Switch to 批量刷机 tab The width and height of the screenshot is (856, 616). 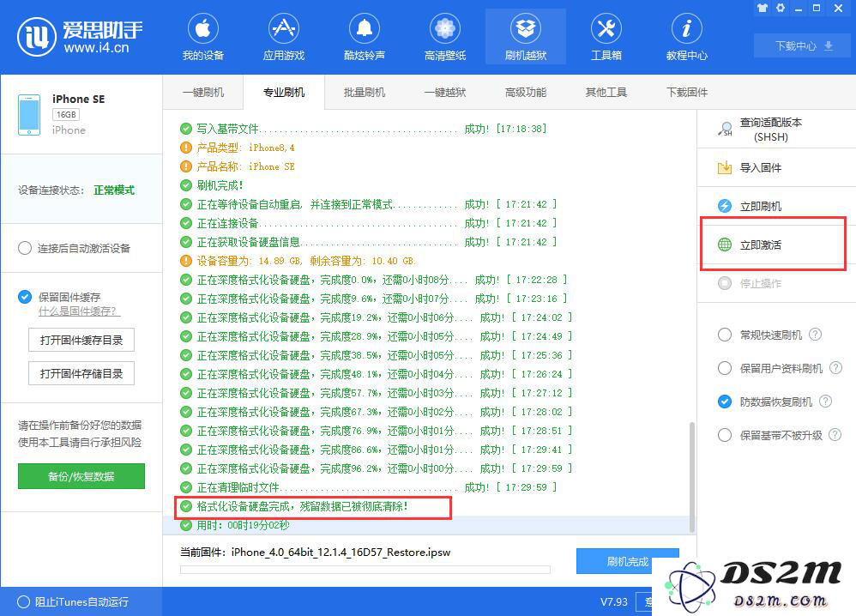click(x=365, y=93)
